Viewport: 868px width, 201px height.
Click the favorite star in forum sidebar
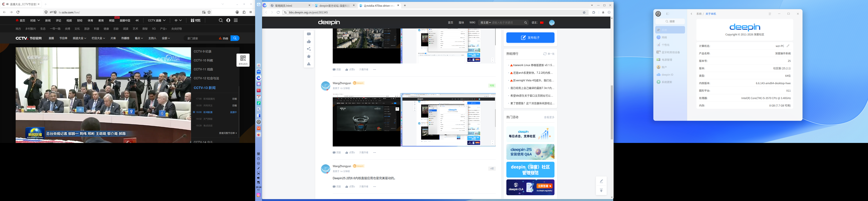coord(309,56)
